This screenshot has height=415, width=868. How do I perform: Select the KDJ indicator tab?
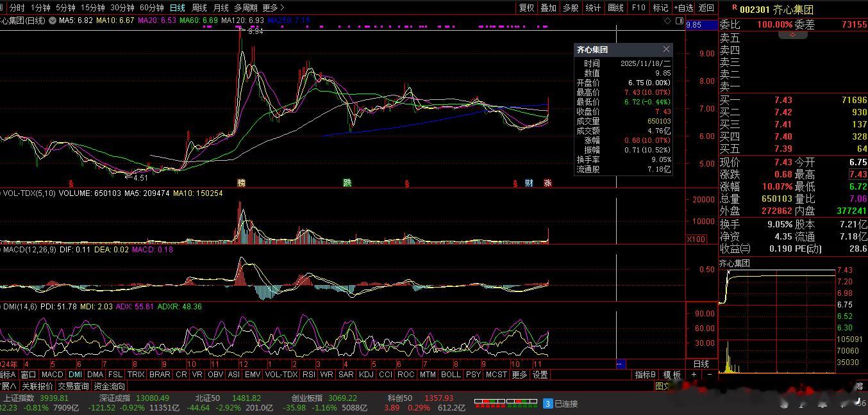tap(366, 375)
